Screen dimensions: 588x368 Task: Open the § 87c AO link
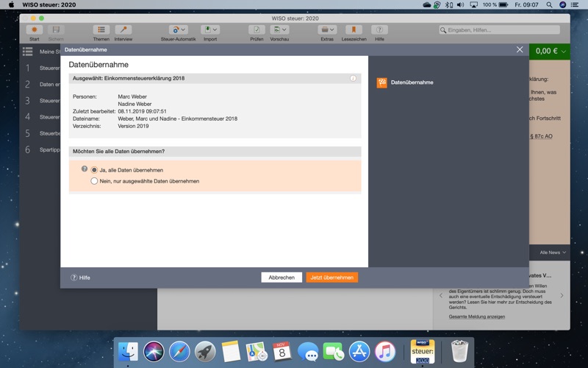[x=541, y=136]
